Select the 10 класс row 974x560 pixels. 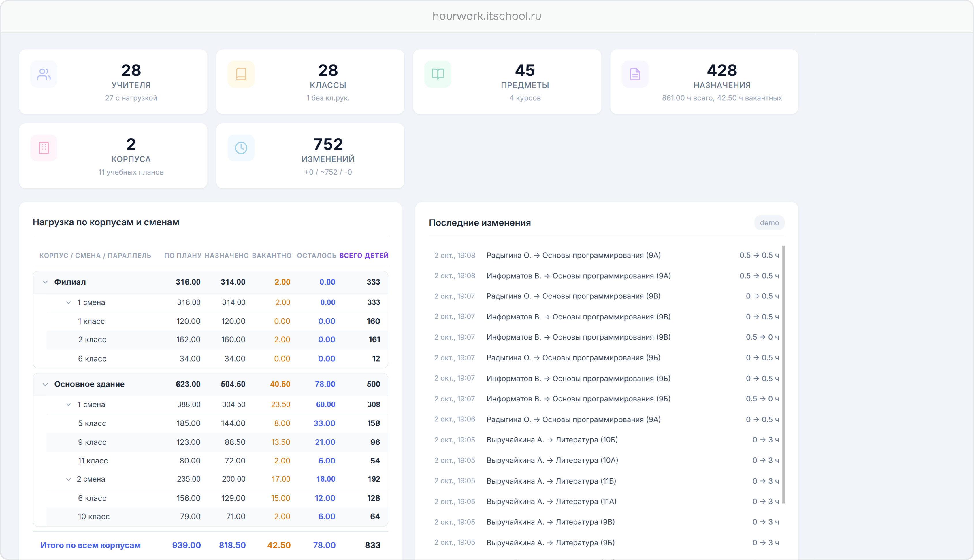[x=217, y=517]
